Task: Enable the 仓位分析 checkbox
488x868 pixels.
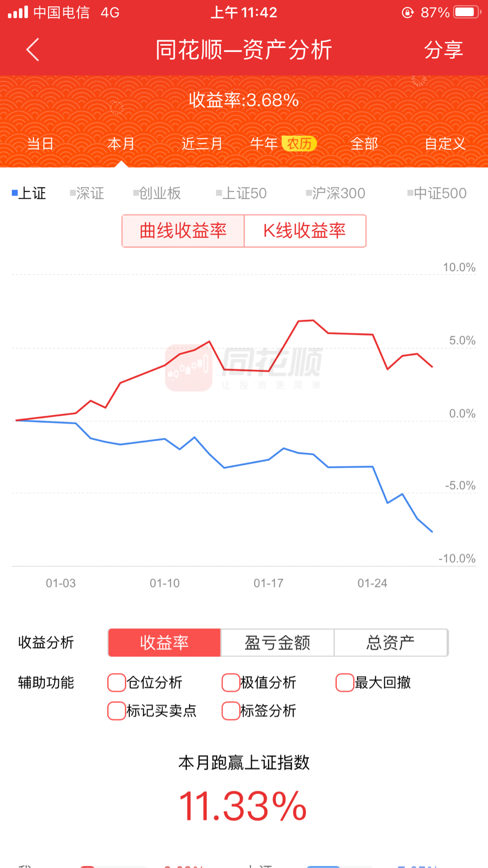Action: pyautogui.click(x=117, y=683)
